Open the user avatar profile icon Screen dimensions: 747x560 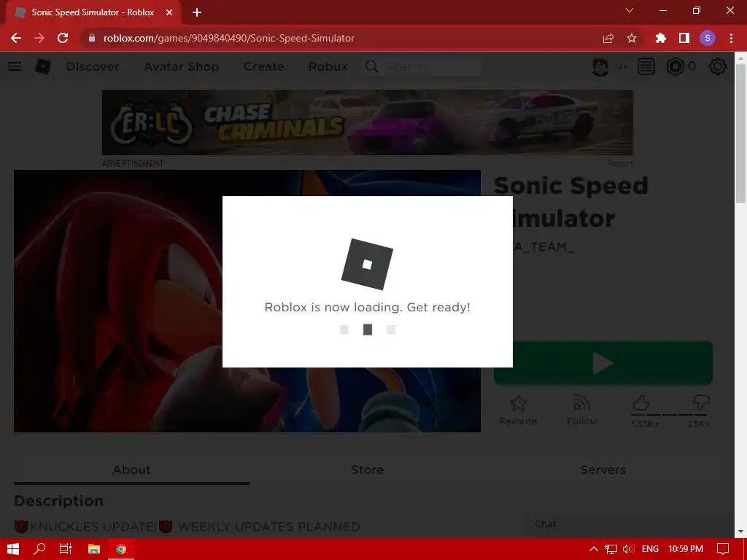click(x=600, y=66)
